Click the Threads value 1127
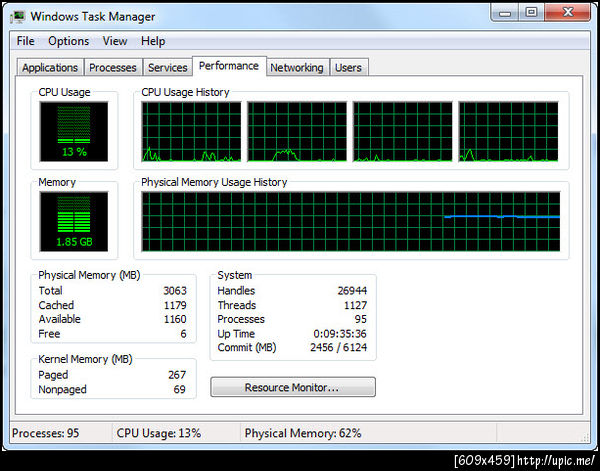The height and width of the screenshot is (471, 600). (355, 305)
